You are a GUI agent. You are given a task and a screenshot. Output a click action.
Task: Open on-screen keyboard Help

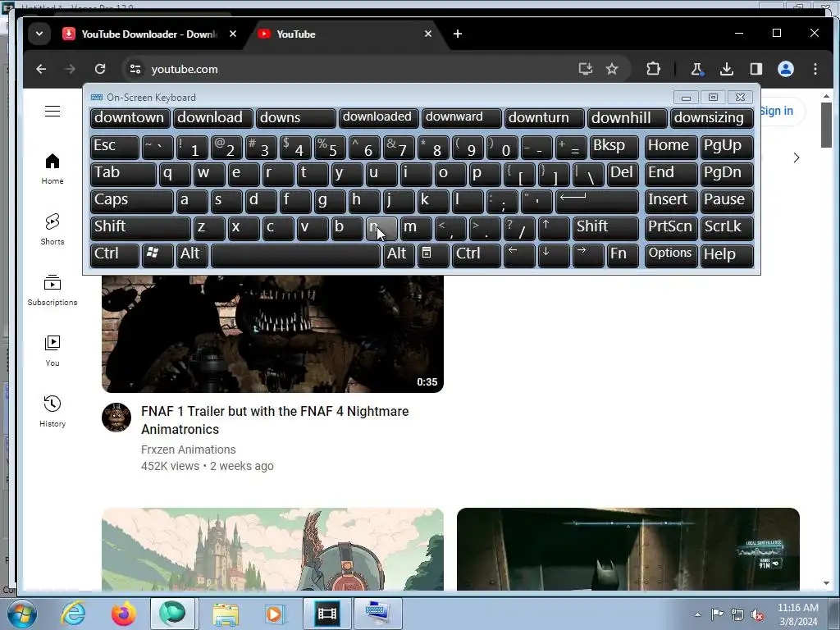pos(727,255)
